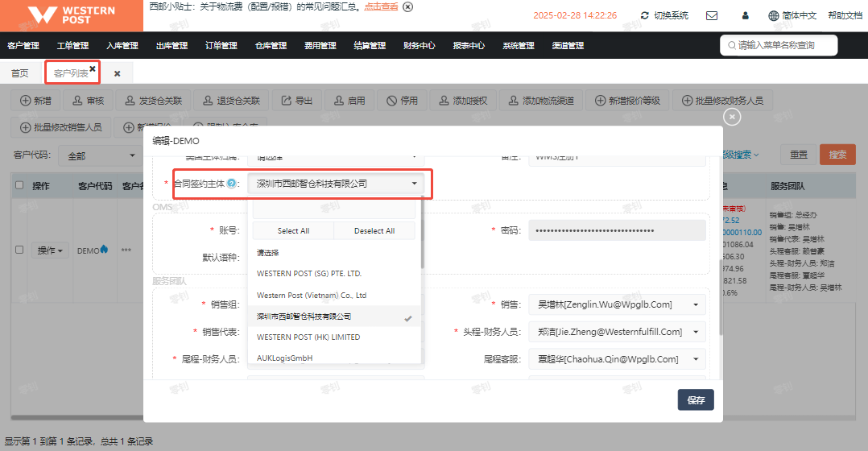
Task: Click the 批量修改财务人员 toolbar button
Action: click(722, 101)
